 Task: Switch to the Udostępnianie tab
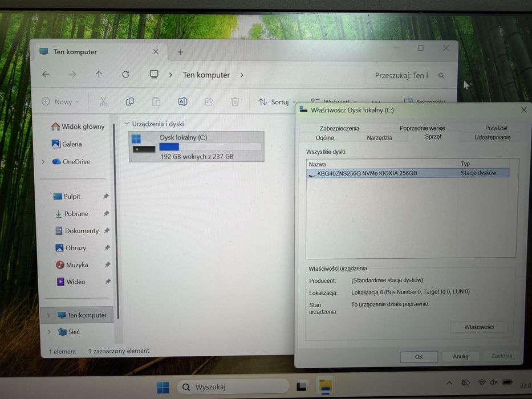coord(492,137)
